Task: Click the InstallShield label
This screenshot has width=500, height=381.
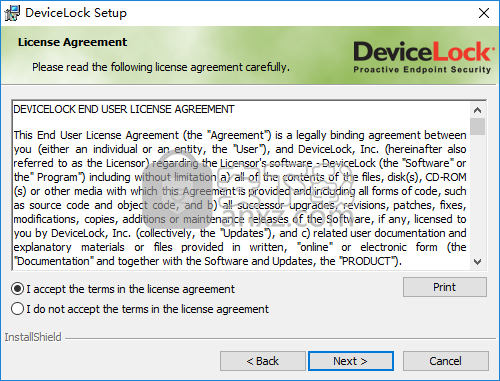Action: point(33,337)
